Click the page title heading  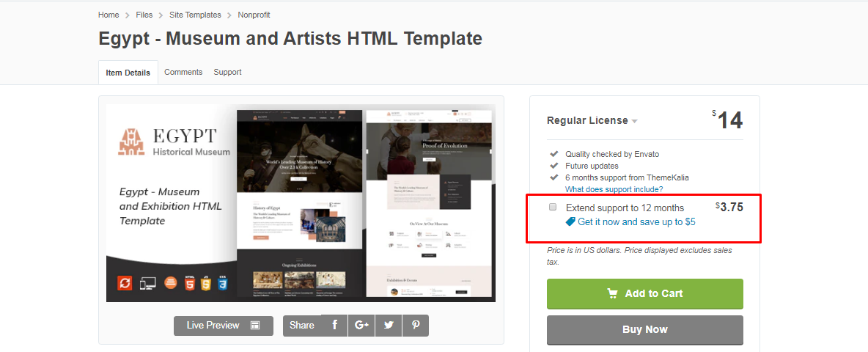[x=290, y=39]
